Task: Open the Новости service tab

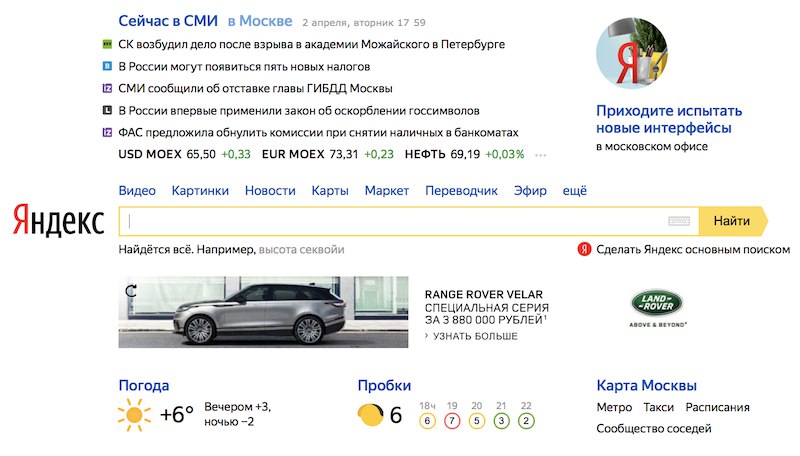Action: (270, 191)
